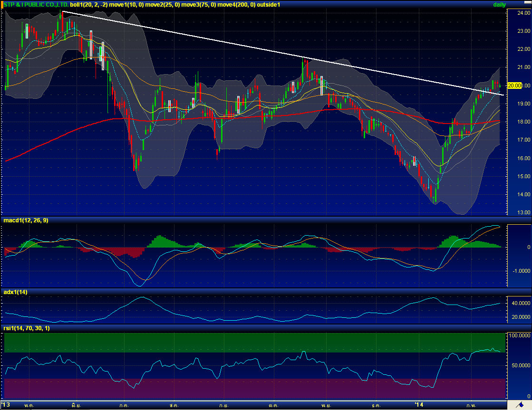Click the 0 value on MACD axis
This screenshot has width=532, height=410.
[x=529, y=247]
